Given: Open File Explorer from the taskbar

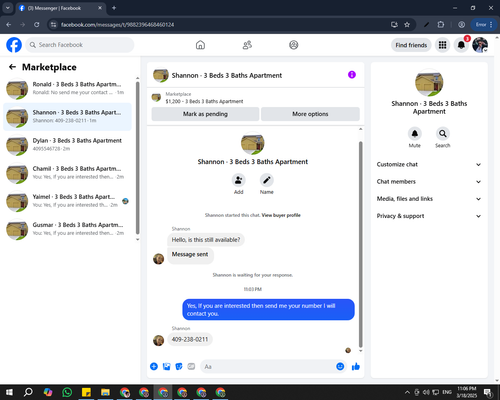Looking at the screenshot, I should (105, 392).
